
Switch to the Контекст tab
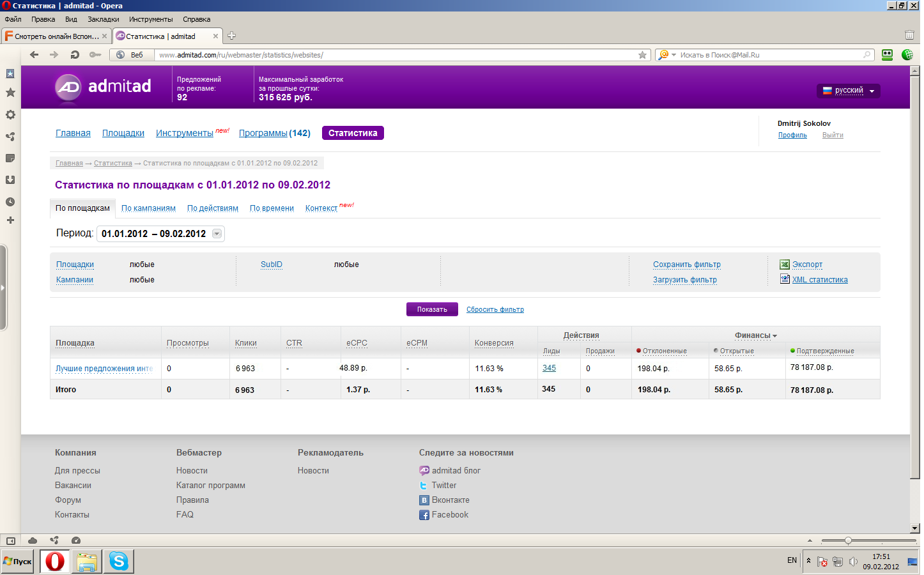pos(321,208)
